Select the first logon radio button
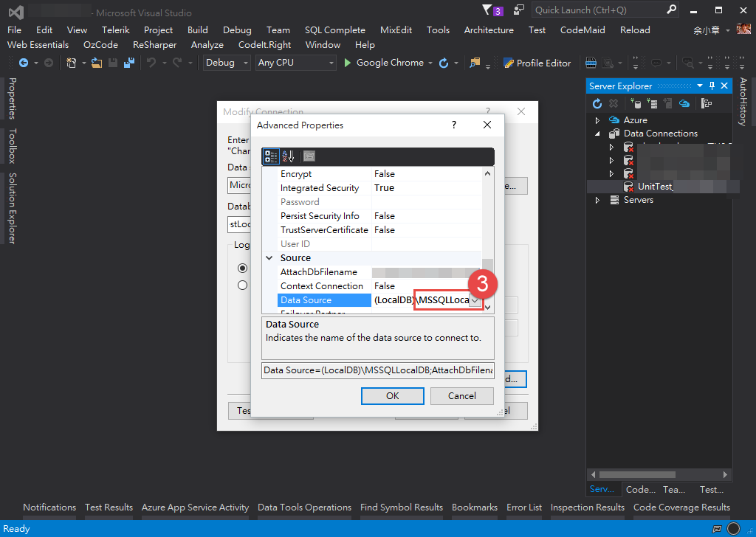This screenshot has height=537, width=756. [242, 268]
